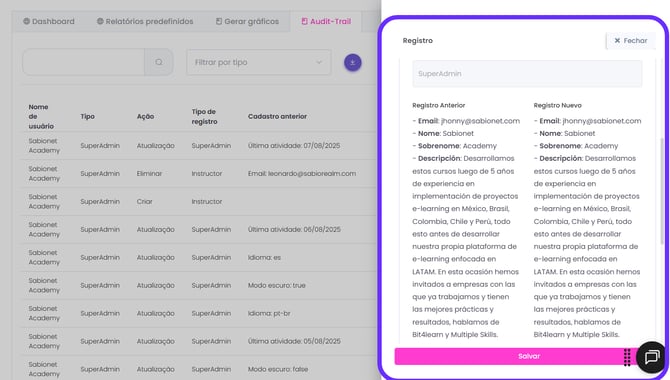The image size is (670, 380).
Task: Open the chat bubble widget icon
Action: (x=652, y=356)
